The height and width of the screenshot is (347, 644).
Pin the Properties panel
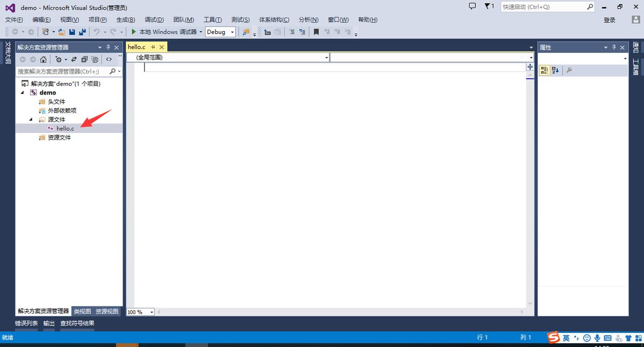point(614,47)
